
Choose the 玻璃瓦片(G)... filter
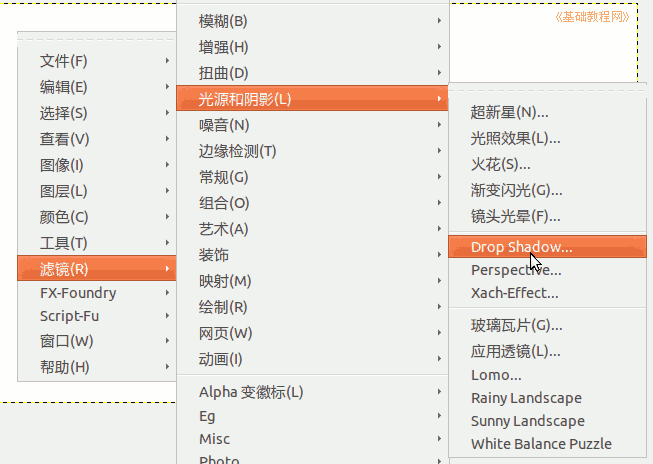click(x=547, y=325)
